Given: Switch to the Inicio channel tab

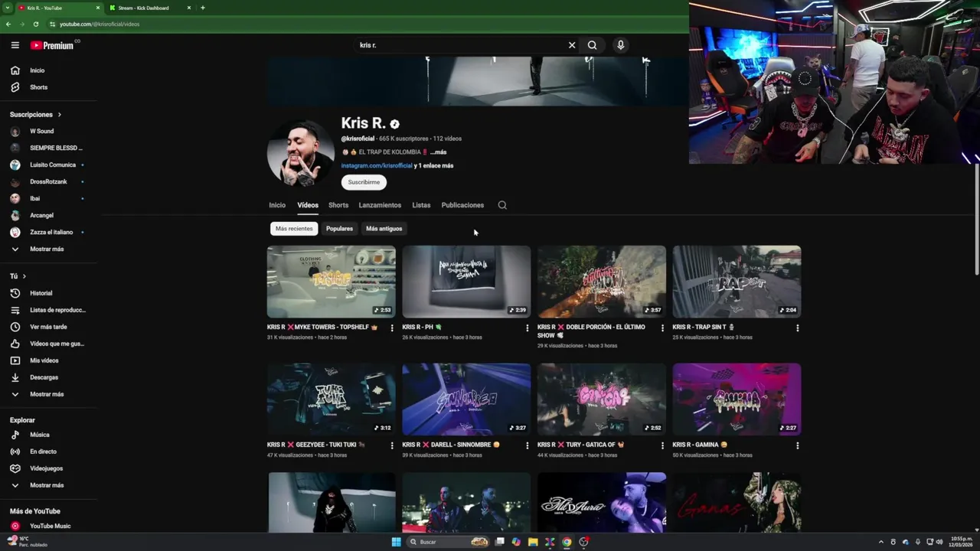Looking at the screenshot, I should tap(277, 205).
